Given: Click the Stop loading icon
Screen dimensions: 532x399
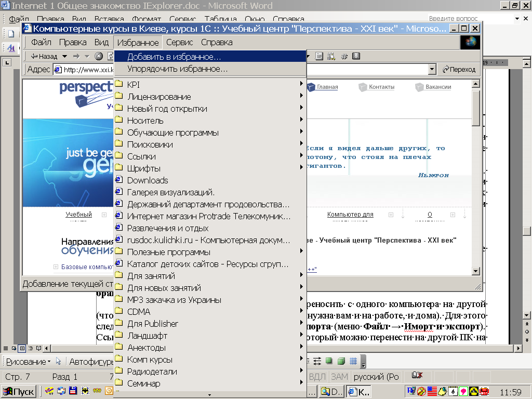Looking at the screenshot, I should pos(99,56).
